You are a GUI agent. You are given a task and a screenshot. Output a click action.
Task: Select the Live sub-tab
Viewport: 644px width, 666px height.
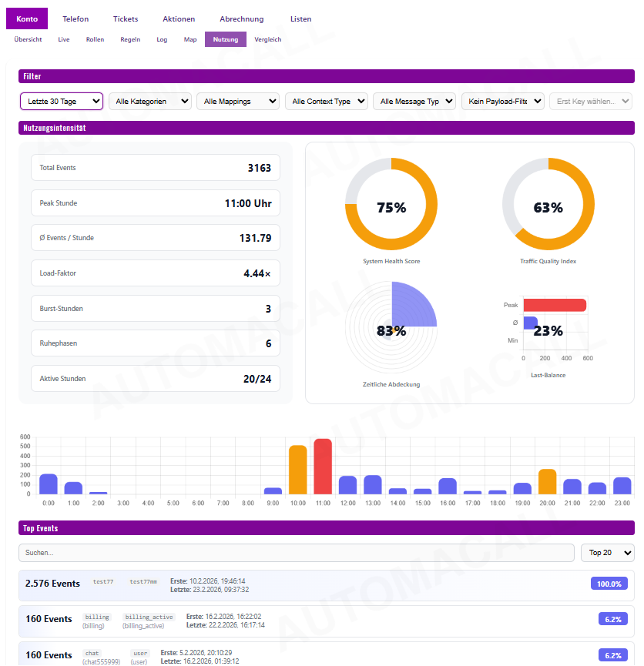click(x=63, y=39)
